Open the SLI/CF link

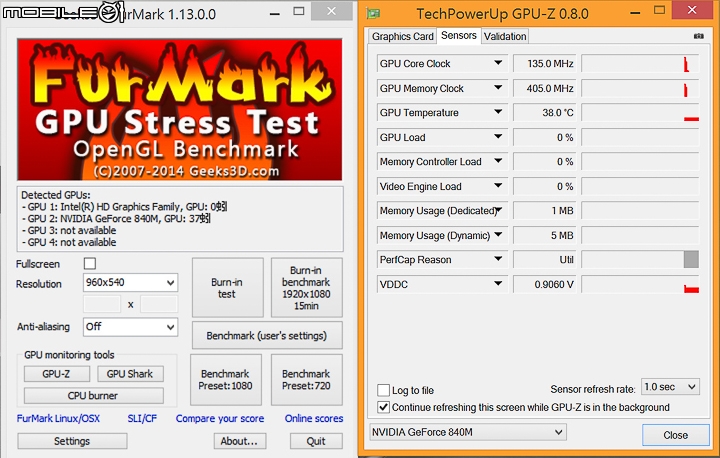coord(142,418)
